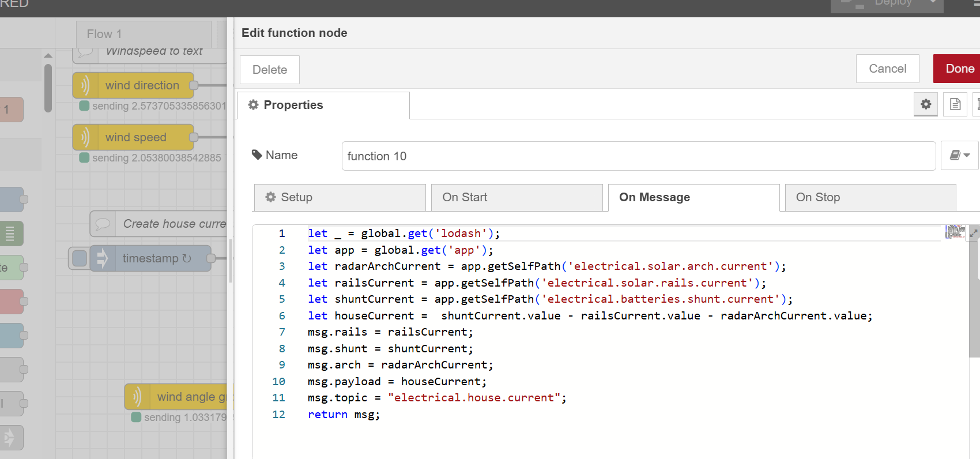
Task: Click the wind angle node signal icon
Action: [x=137, y=397]
